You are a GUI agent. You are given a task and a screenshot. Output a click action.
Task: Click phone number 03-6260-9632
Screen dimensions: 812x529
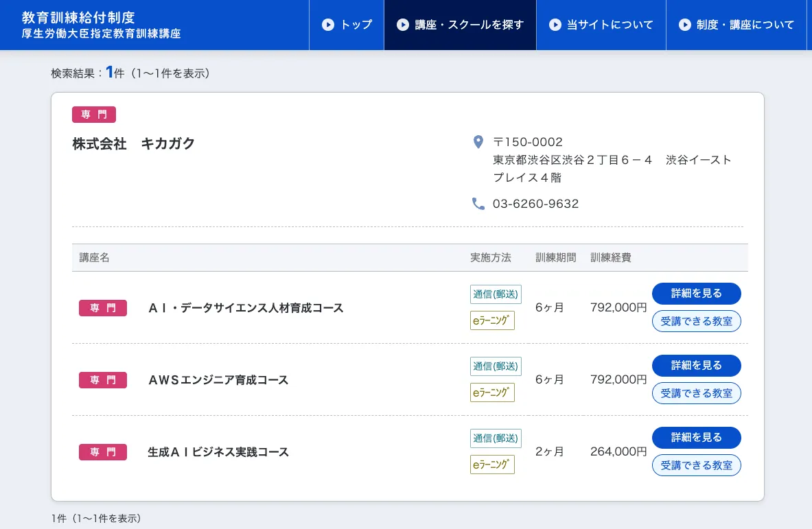535,204
